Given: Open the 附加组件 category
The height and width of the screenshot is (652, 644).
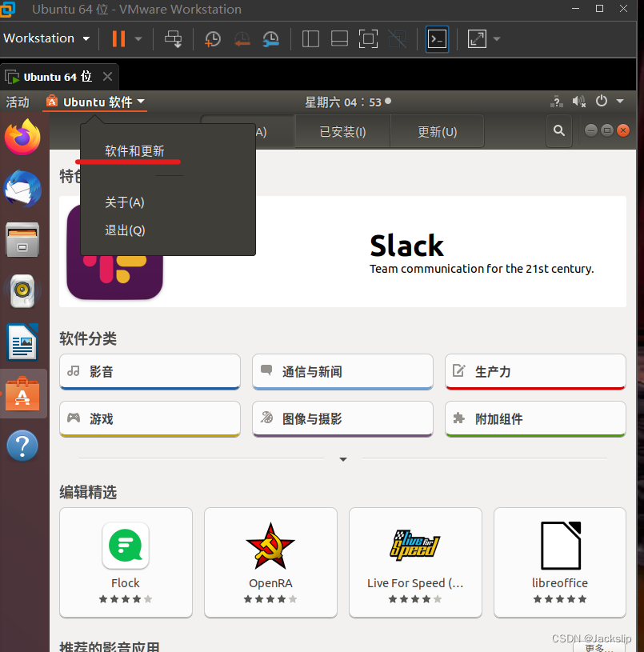Looking at the screenshot, I should [x=535, y=418].
